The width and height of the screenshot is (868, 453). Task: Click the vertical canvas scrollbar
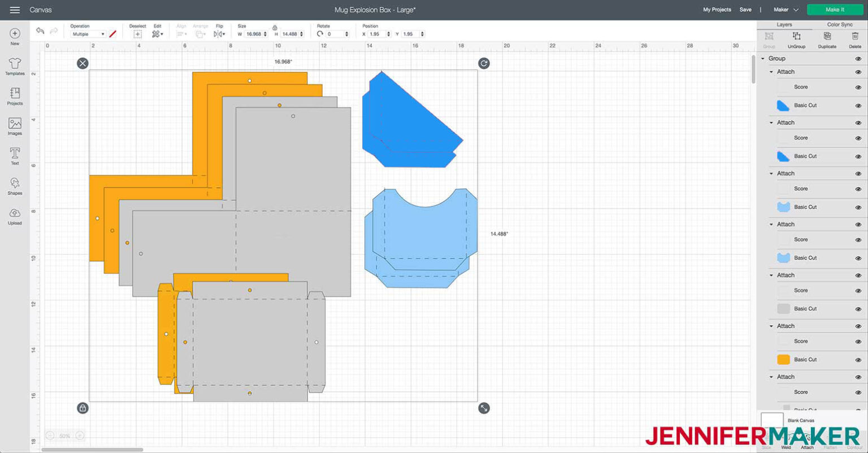pyautogui.click(x=753, y=69)
